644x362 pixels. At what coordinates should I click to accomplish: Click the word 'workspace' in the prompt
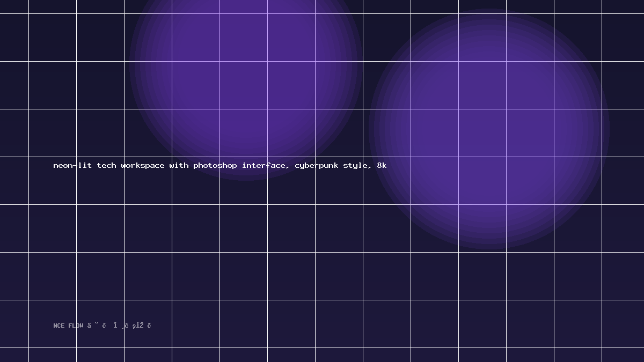click(143, 166)
